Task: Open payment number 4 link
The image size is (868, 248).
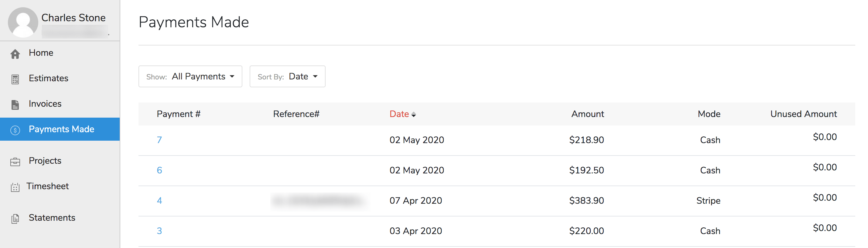Action: pos(159,201)
